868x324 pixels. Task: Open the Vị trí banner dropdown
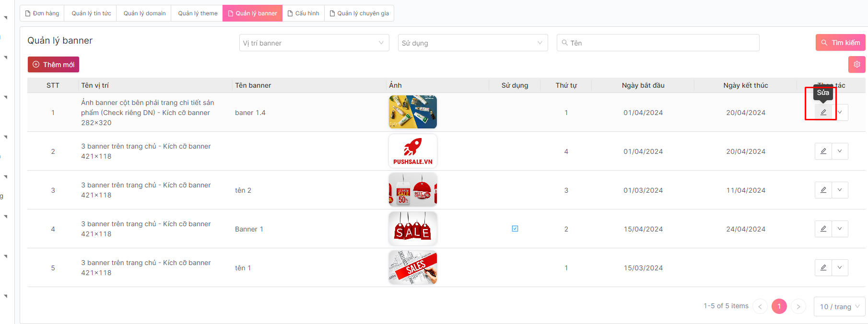coord(314,43)
